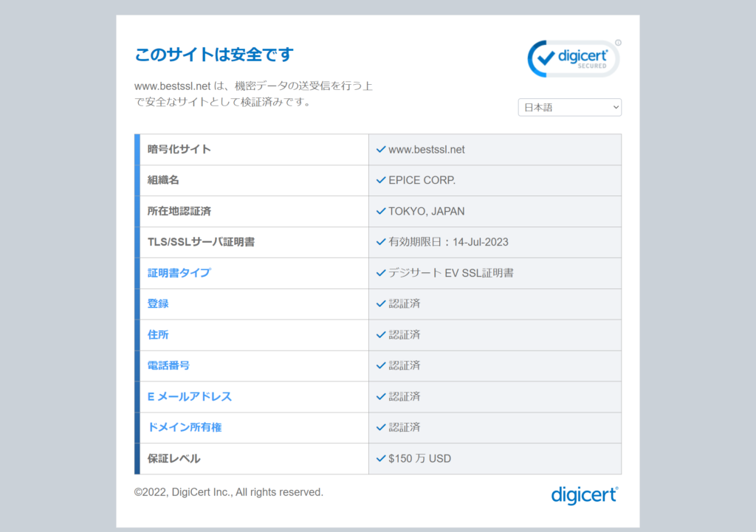The height and width of the screenshot is (532, 756).
Task: Click the checkmark next to EPICE CORP.
Action: pos(379,180)
